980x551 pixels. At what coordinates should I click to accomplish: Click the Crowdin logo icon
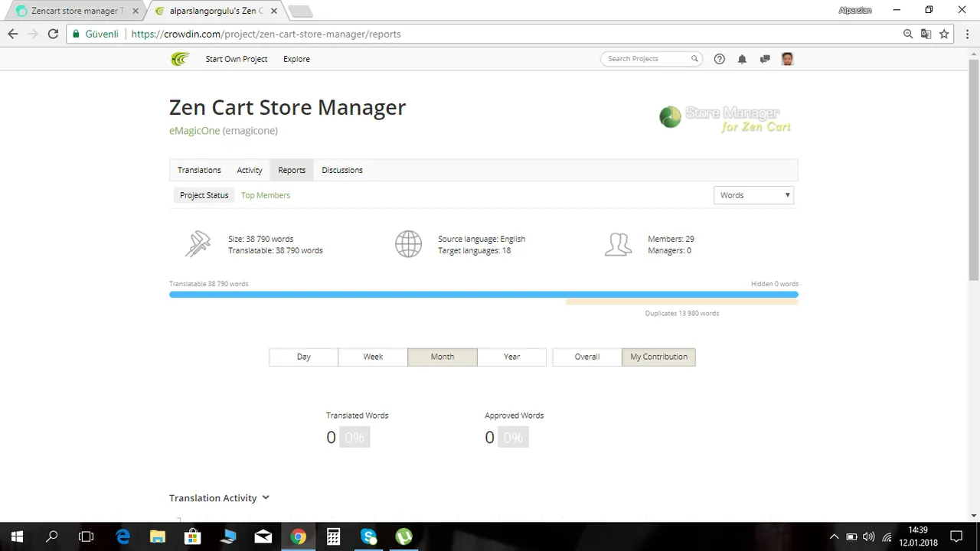coord(180,59)
